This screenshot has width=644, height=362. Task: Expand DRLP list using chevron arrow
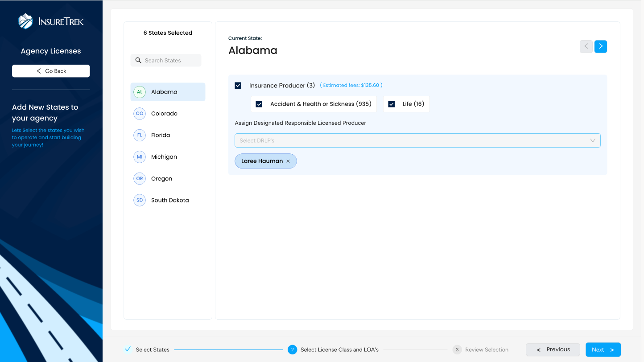point(593,140)
